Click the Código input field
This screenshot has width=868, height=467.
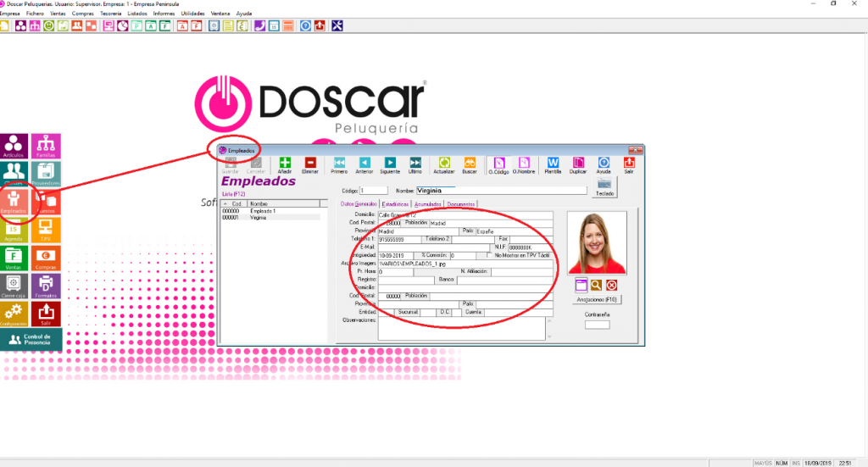373,191
